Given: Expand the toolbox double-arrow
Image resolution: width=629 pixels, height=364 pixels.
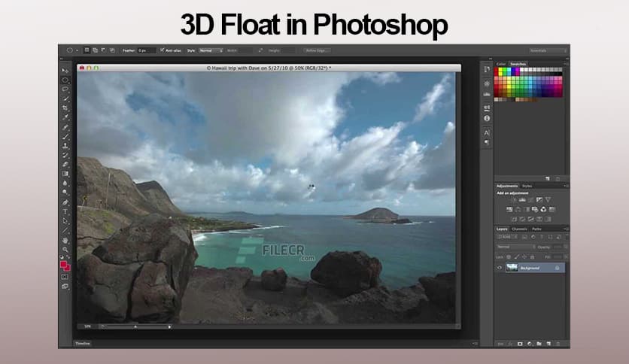Looking at the screenshot, I should (62, 59).
